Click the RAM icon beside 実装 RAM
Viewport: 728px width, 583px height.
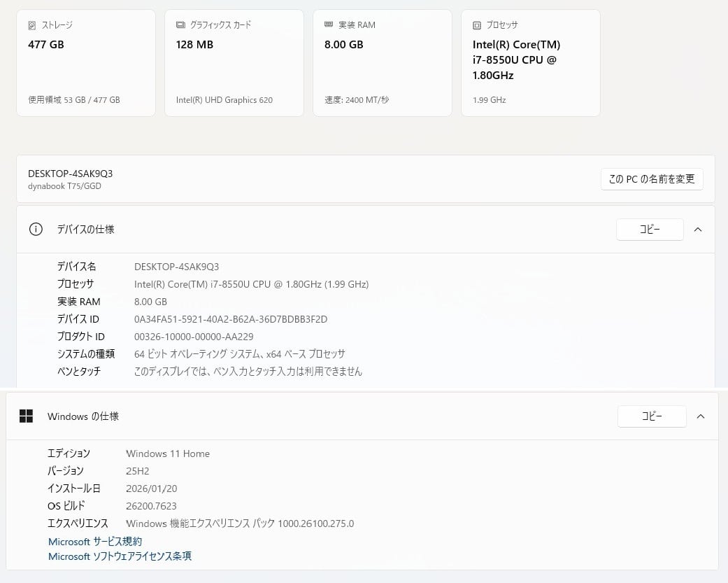[x=329, y=24]
